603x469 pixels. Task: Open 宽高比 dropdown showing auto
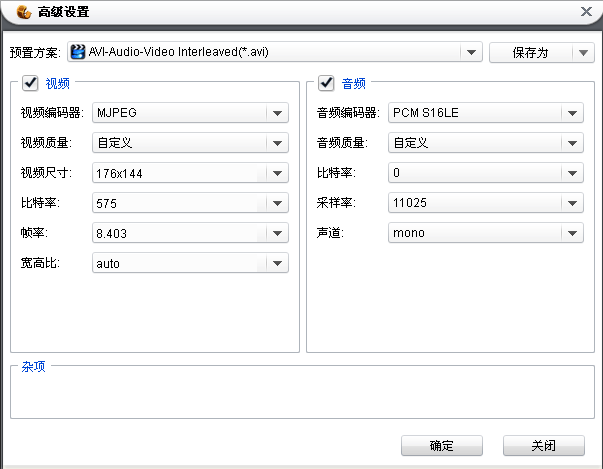(190, 263)
